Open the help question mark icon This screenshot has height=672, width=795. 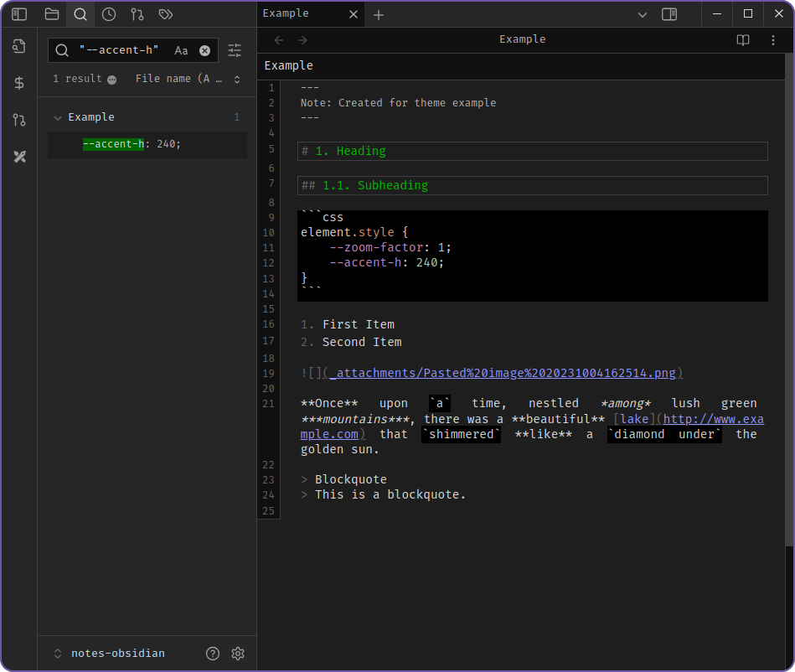tap(213, 654)
